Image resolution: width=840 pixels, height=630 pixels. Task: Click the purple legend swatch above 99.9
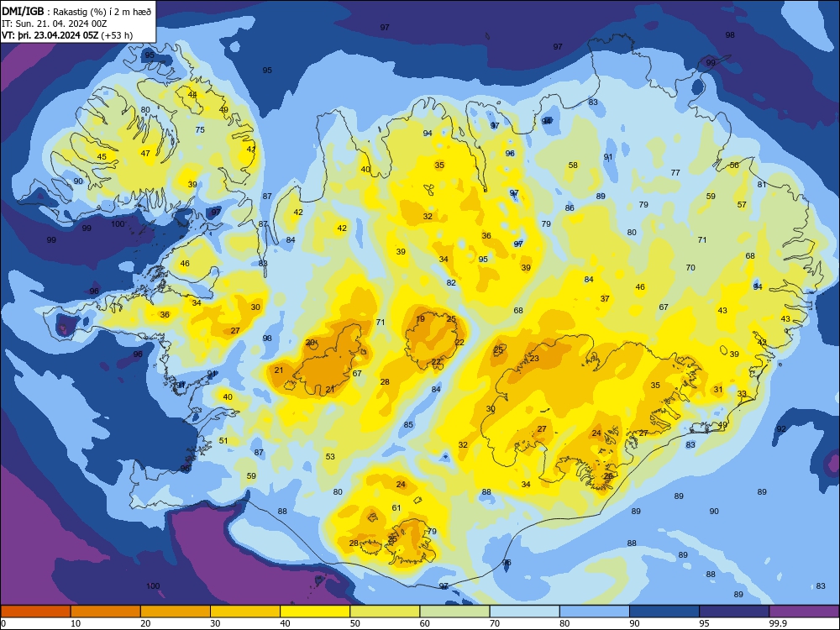click(804, 612)
